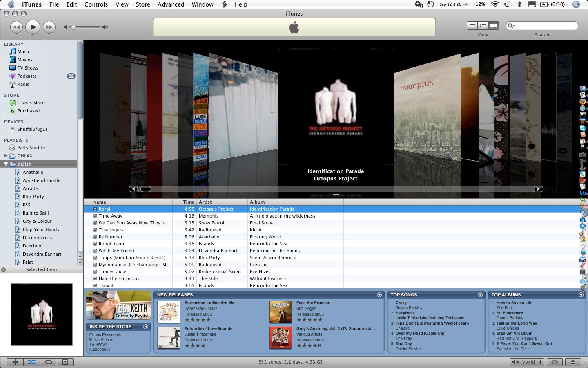Viewport: 588px width, 368px height.
Task: Expand the CHilAX playlist folder
Action: tap(6, 156)
